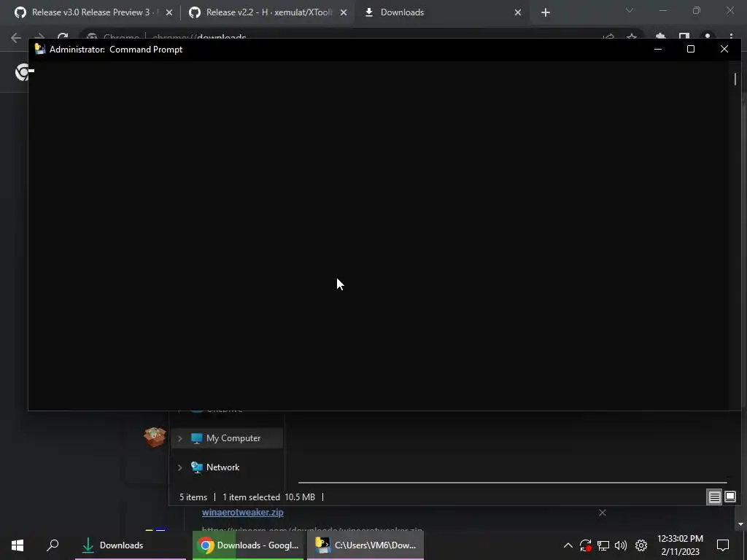Screen dimensions: 747x560
Task: Open the taskbar clock and date
Action: tap(681, 545)
